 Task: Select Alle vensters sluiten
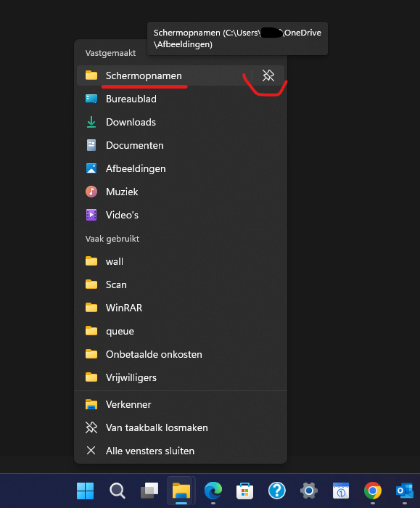pos(181,451)
